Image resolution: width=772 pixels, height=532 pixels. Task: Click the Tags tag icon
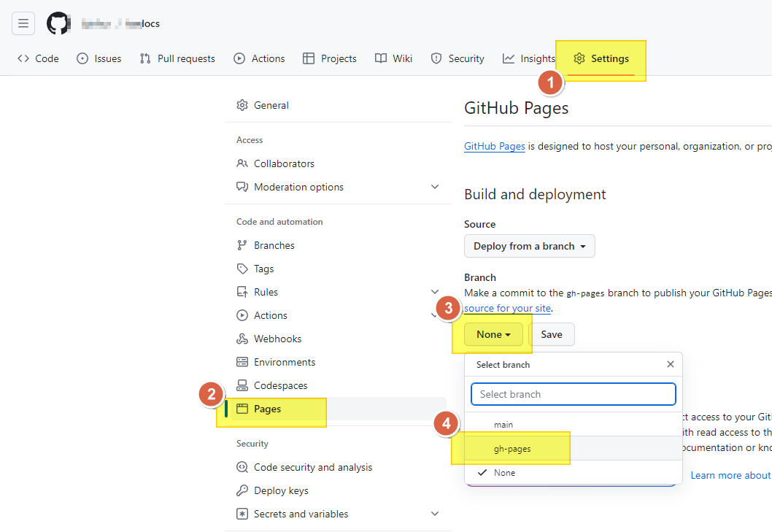point(242,269)
